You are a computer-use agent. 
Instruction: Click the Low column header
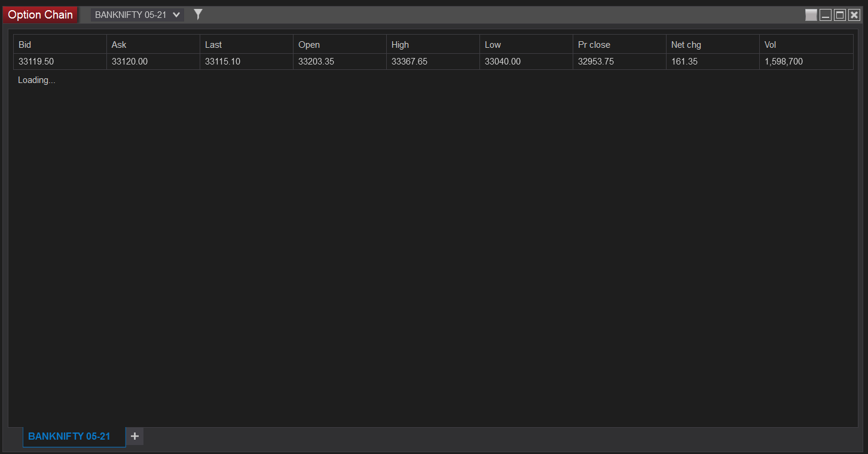[x=527, y=44]
